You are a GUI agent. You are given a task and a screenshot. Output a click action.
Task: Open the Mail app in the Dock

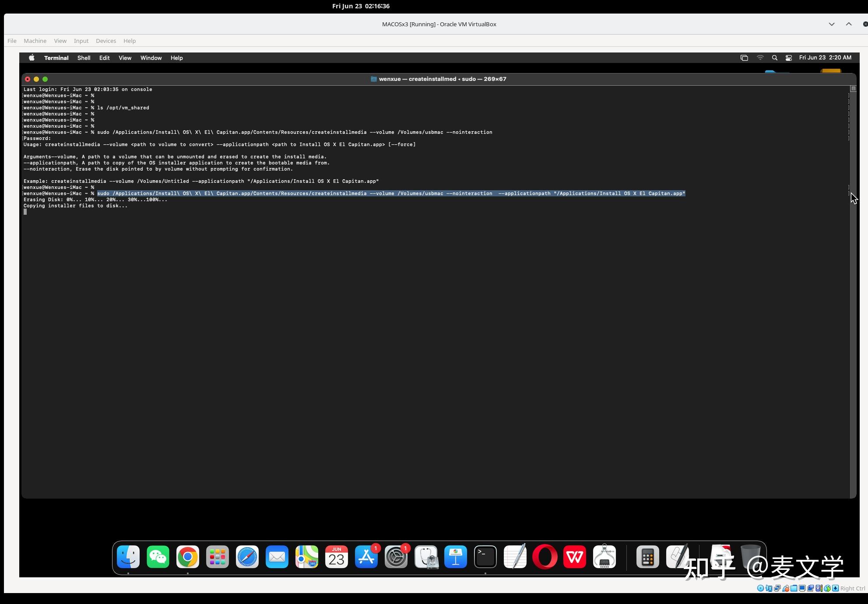tap(277, 557)
